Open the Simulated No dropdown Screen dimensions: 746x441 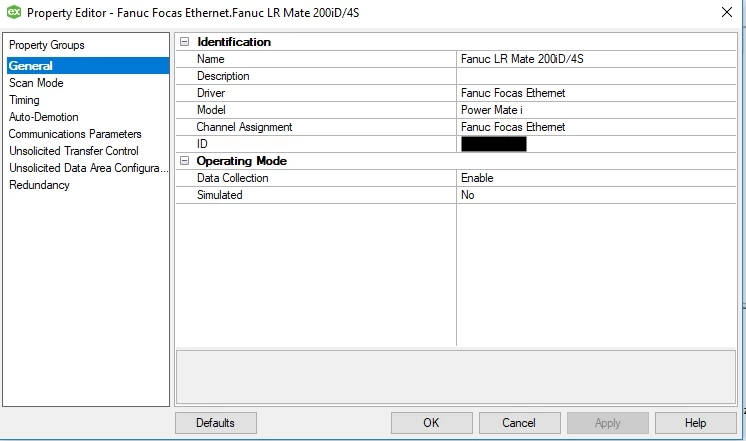pos(596,195)
